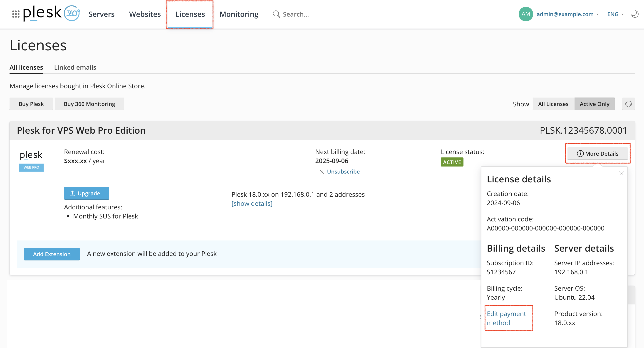Click the Buy Plesk button

point(31,104)
